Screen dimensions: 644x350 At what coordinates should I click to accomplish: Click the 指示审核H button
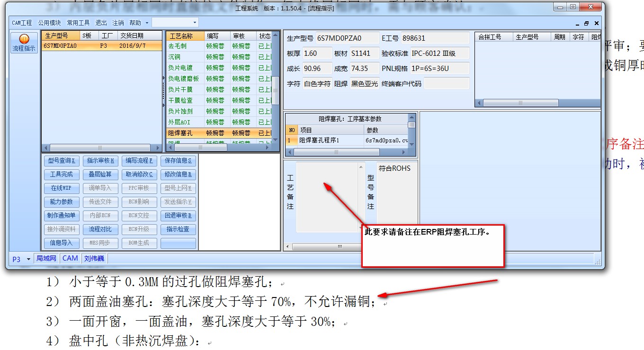click(x=100, y=161)
